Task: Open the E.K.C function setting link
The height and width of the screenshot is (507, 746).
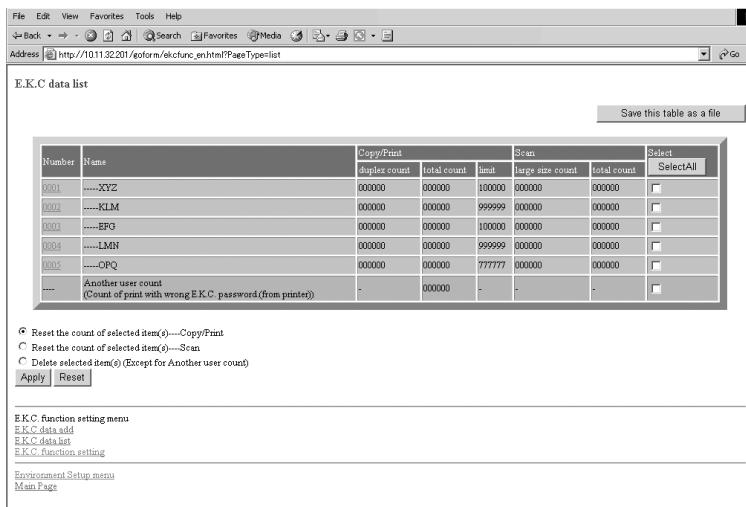Action: coord(59,451)
